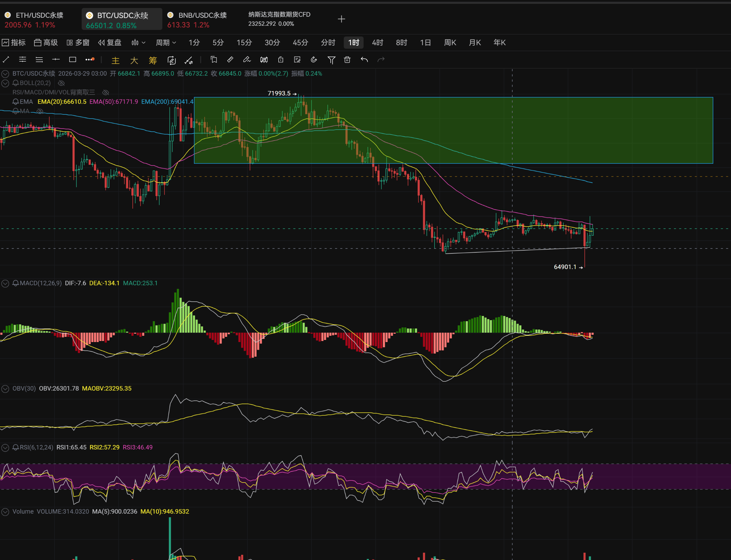Click the undo arrow icon
The image size is (731, 560).
coord(364,60)
